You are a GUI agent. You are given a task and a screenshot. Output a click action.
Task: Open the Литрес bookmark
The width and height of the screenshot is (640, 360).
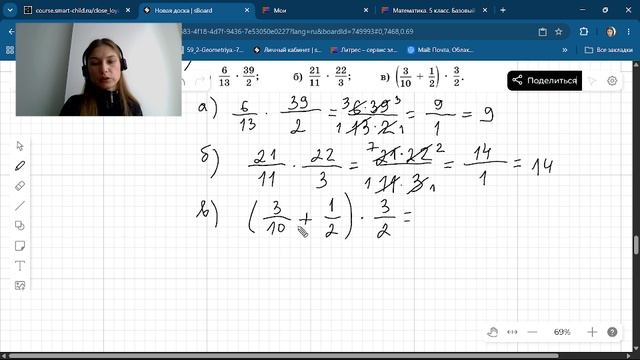pyautogui.click(x=364, y=50)
